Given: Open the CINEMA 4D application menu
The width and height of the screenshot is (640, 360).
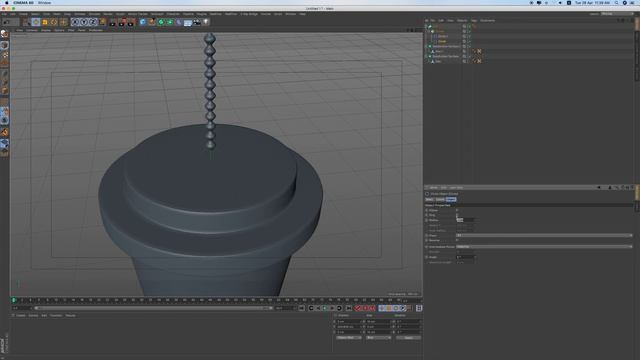Looking at the screenshot, I should (x=23, y=3).
